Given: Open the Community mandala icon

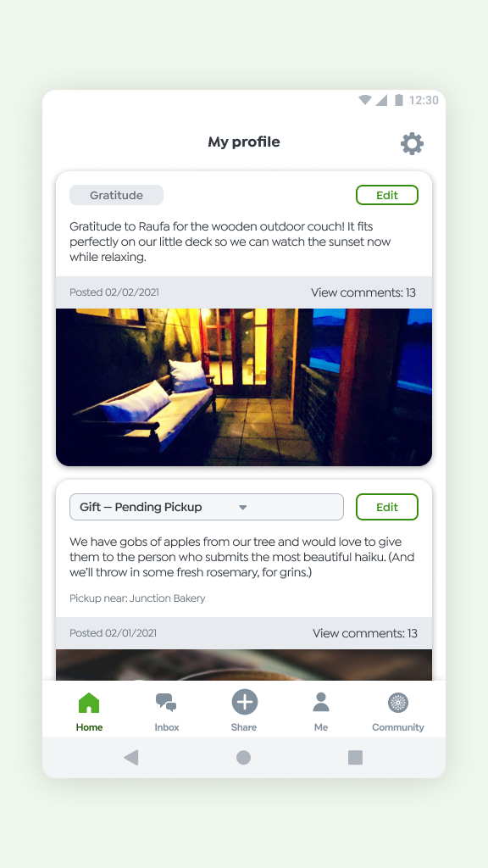Looking at the screenshot, I should 398,703.
